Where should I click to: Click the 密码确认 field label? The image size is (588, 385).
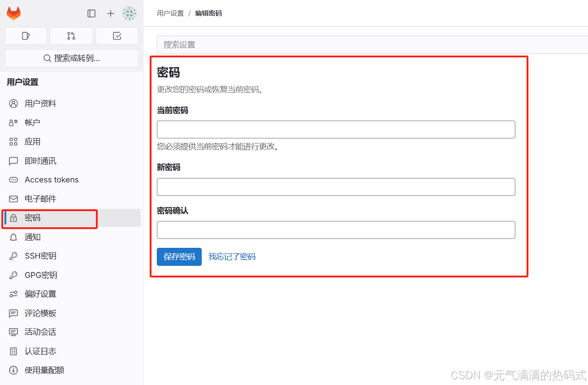173,211
